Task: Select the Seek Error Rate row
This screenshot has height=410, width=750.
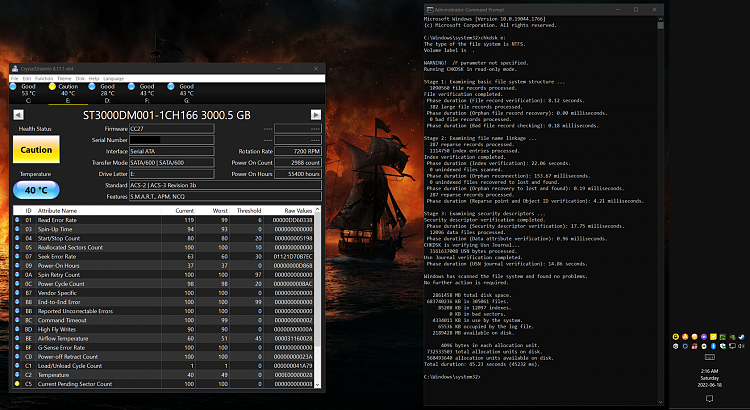Action: pos(164,256)
